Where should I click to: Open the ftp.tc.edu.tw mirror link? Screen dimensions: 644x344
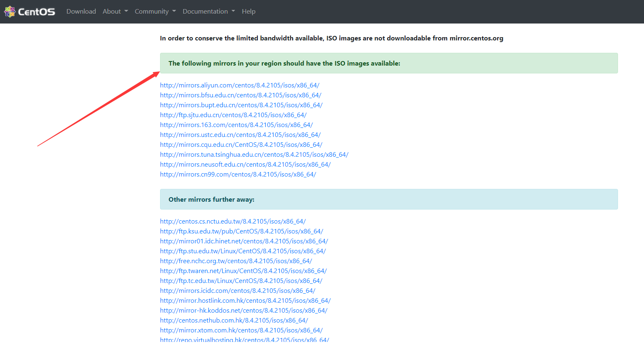point(241,281)
